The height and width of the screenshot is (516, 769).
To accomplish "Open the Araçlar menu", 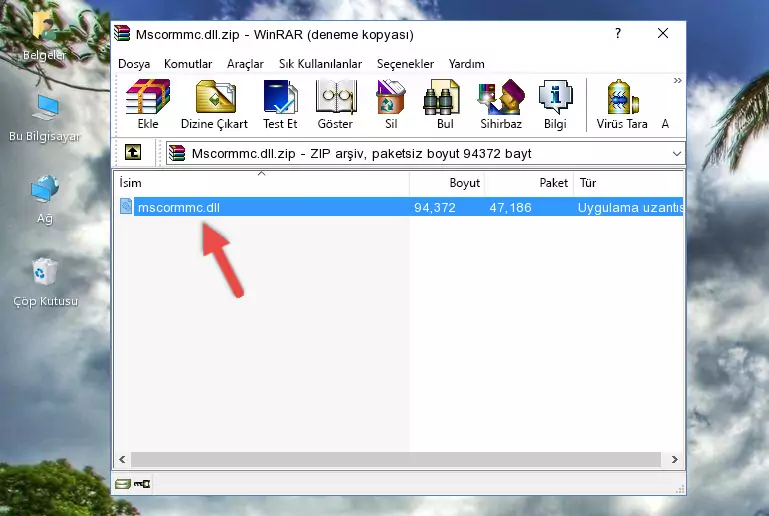I will 245,64.
